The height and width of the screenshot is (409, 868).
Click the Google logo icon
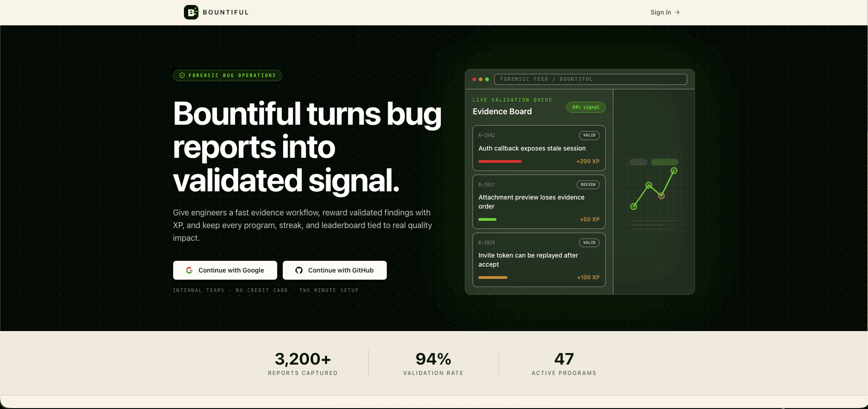189,270
